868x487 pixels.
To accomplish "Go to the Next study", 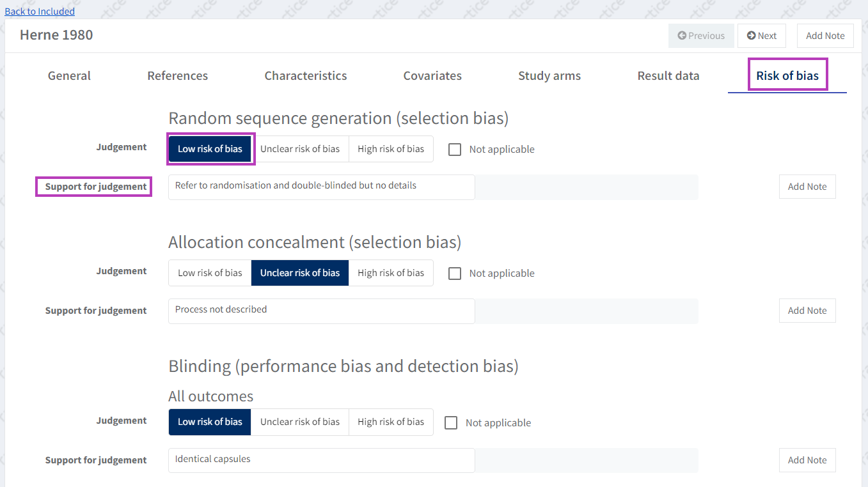I will pos(761,36).
